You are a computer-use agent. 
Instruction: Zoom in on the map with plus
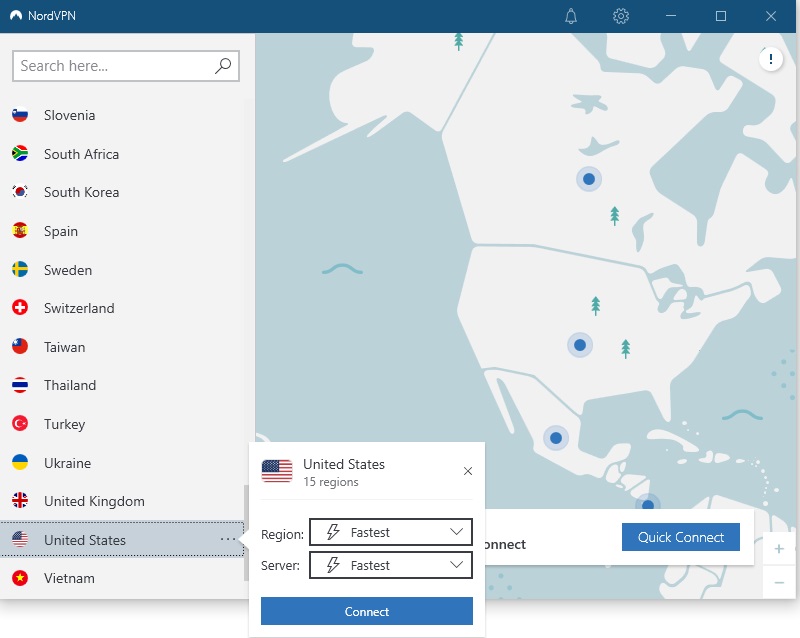(x=779, y=549)
